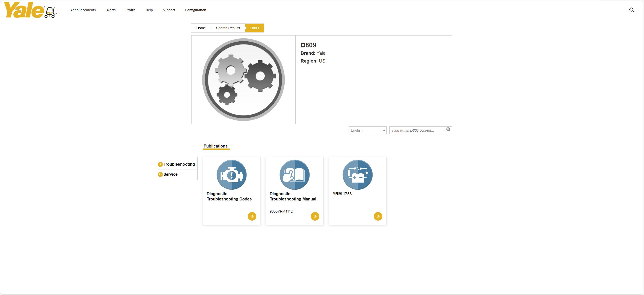
Task: Click the Diagnostic Troubleshooting Manual book icon
Action: [x=294, y=174]
